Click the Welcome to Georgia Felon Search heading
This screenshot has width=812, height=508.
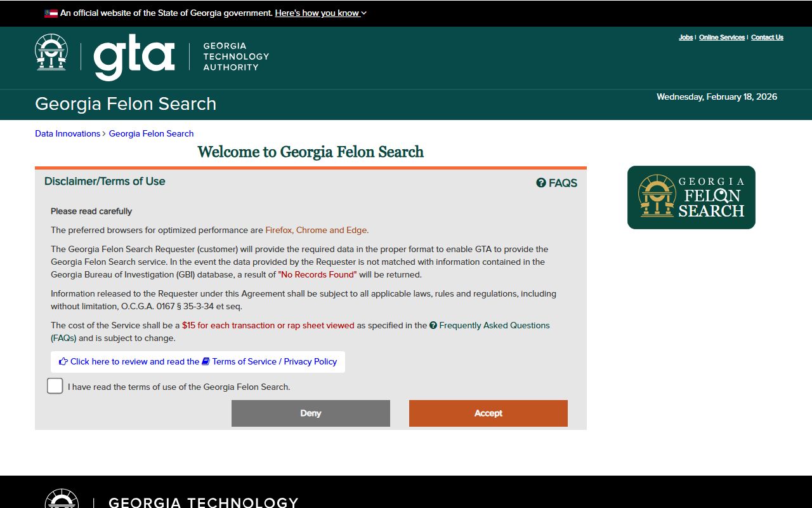pos(310,152)
